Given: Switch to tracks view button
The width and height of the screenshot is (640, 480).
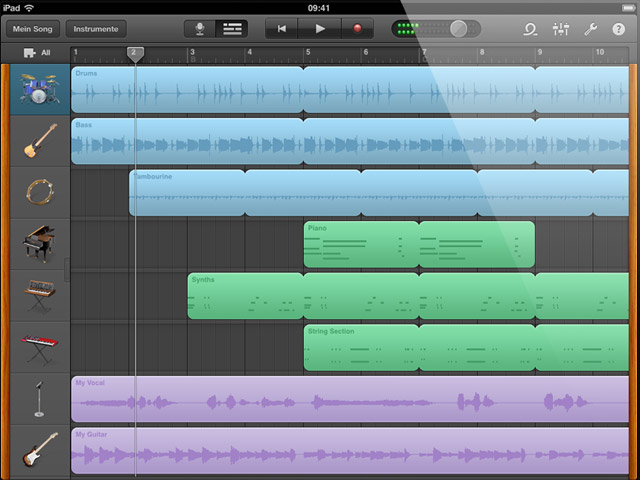Looking at the screenshot, I should pos(232,29).
